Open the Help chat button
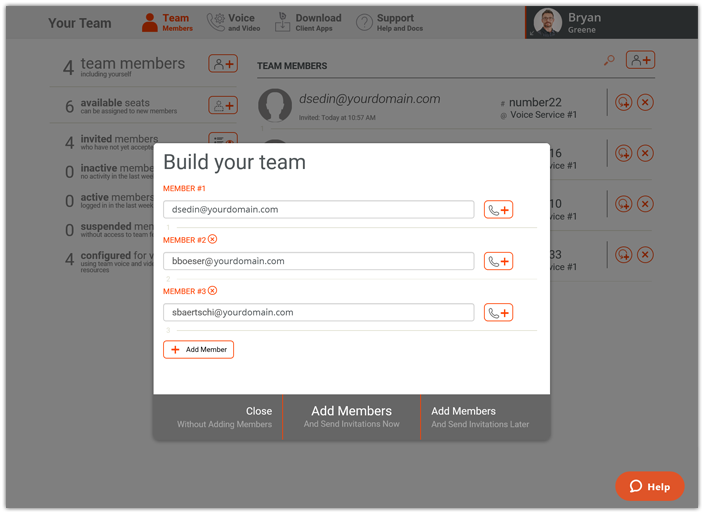704x514 pixels. (x=649, y=486)
